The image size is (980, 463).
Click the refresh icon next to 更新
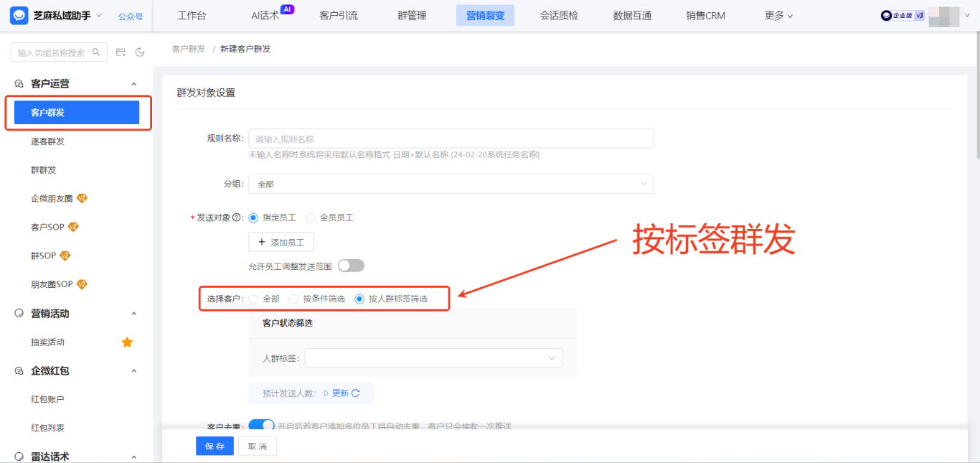click(356, 393)
